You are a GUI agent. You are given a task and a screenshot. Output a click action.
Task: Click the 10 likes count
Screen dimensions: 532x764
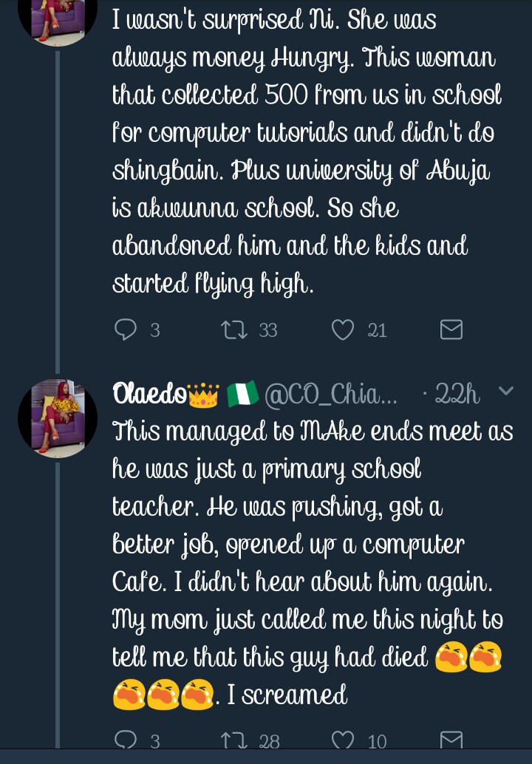(378, 741)
